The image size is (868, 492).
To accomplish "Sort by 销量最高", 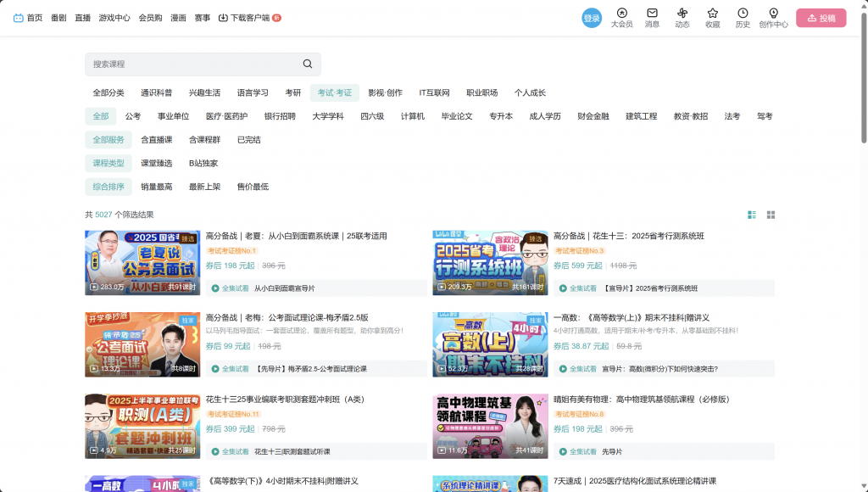I will tap(157, 187).
